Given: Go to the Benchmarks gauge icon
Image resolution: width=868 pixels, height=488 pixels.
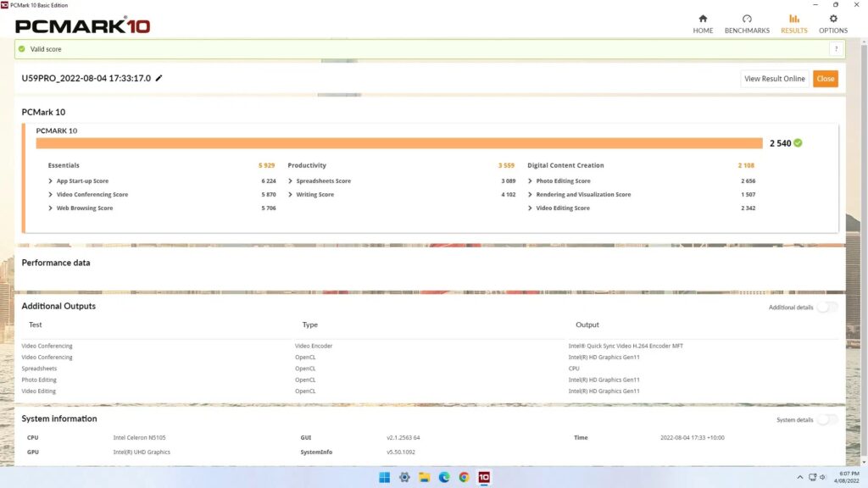Looking at the screenshot, I should [747, 19].
